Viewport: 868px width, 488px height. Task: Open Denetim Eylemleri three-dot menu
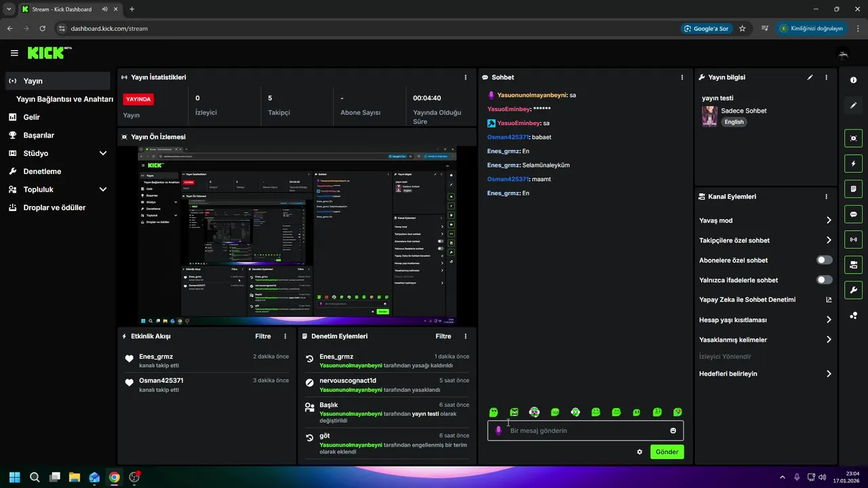(465, 336)
